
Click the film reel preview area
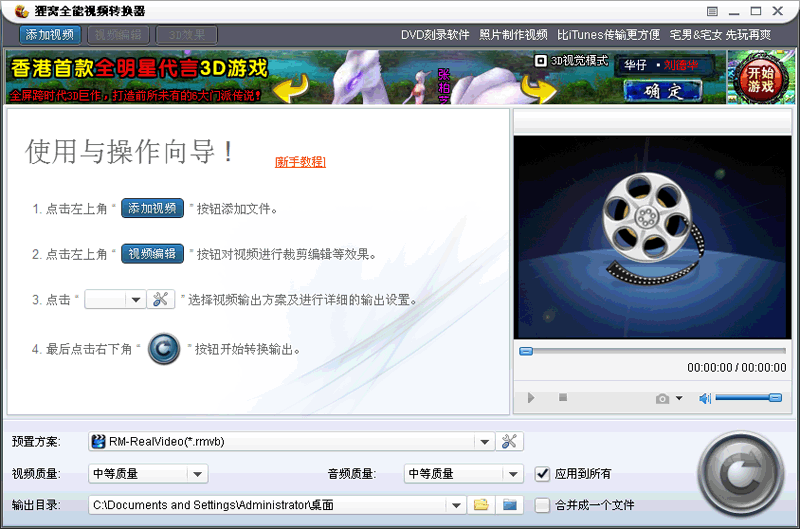tap(652, 237)
